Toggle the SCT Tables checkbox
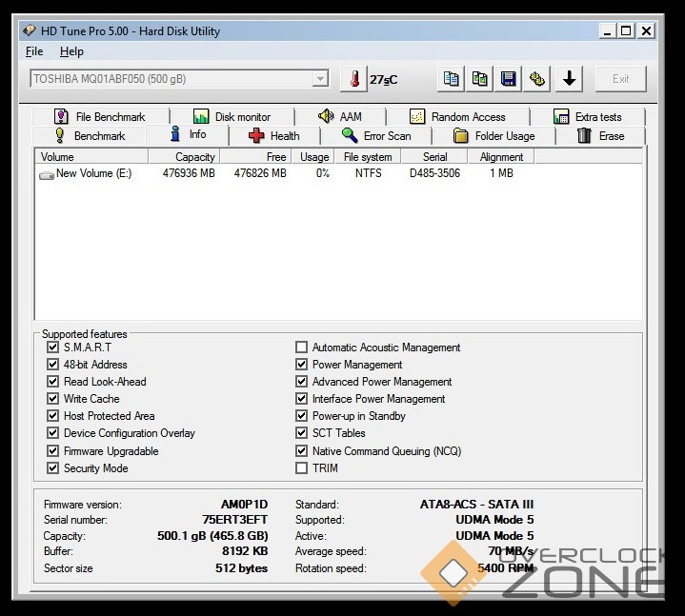The width and height of the screenshot is (685, 616). point(301,432)
